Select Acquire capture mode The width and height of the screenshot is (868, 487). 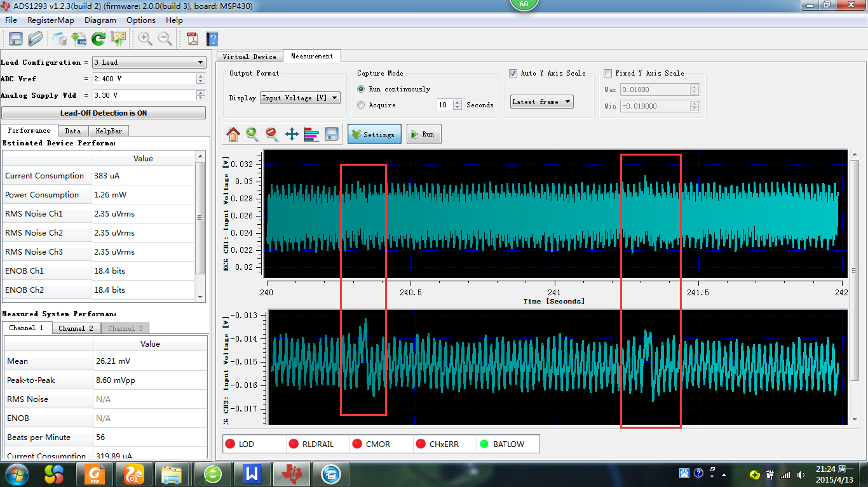pyautogui.click(x=361, y=105)
